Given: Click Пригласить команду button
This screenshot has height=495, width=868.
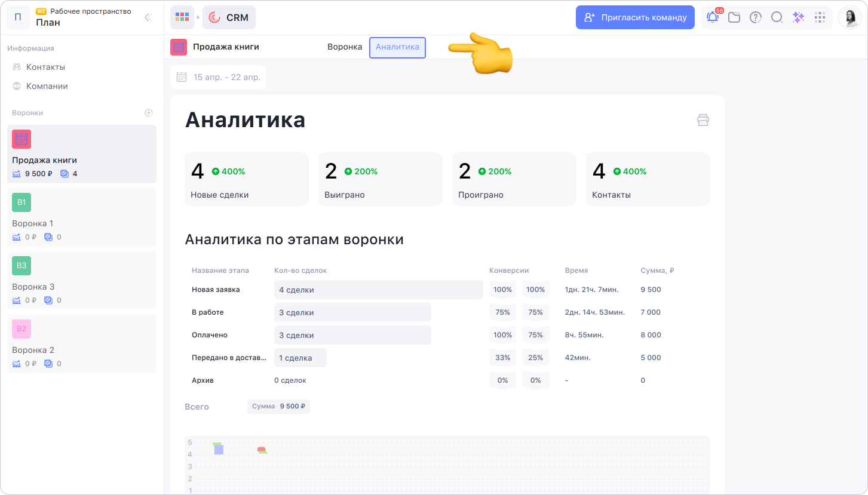Looking at the screenshot, I should tap(635, 17).
